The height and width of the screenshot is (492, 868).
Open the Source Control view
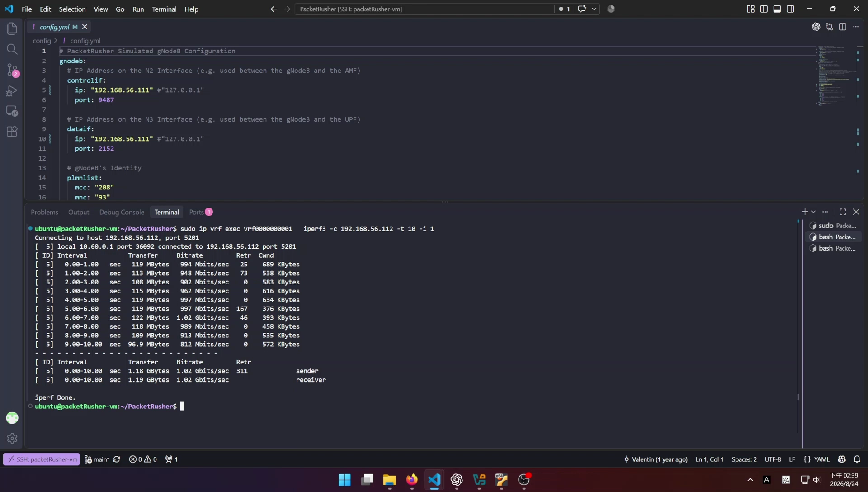pos(12,70)
